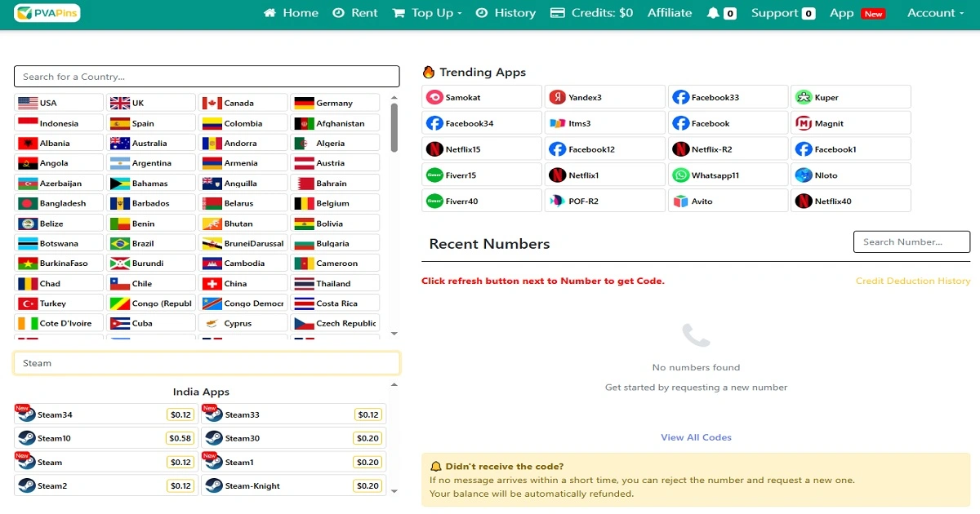Select the USA flag country
This screenshot has width=980, height=514.
(59, 103)
